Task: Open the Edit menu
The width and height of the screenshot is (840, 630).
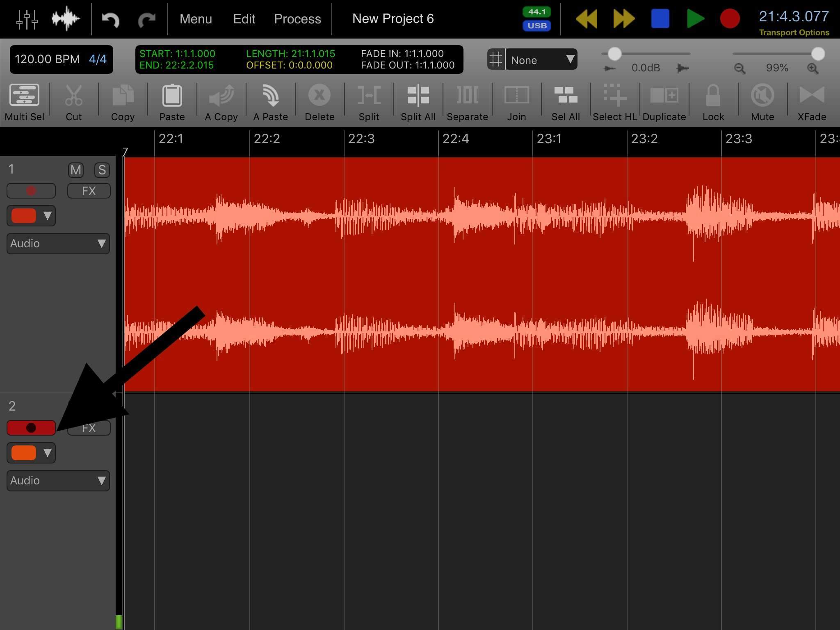Action: tap(244, 19)
